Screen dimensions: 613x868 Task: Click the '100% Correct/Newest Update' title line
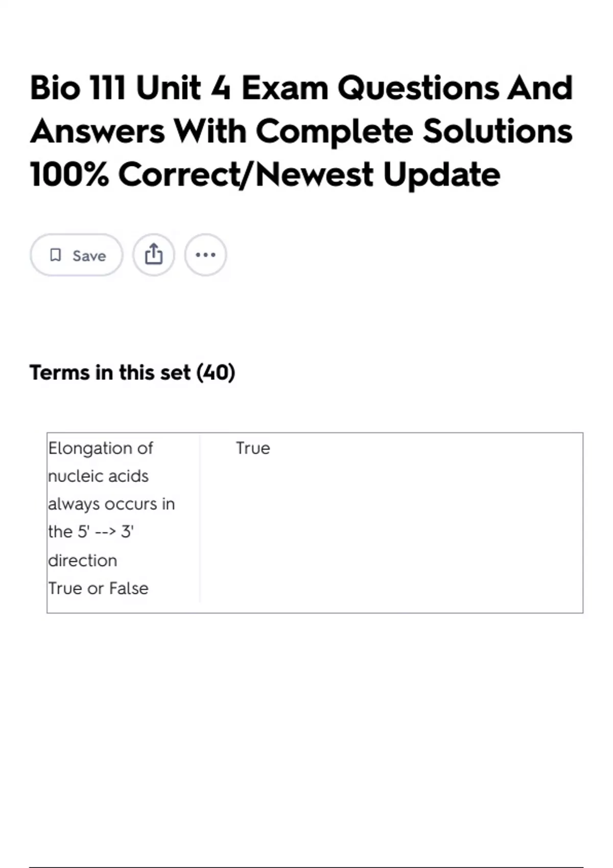265,175
